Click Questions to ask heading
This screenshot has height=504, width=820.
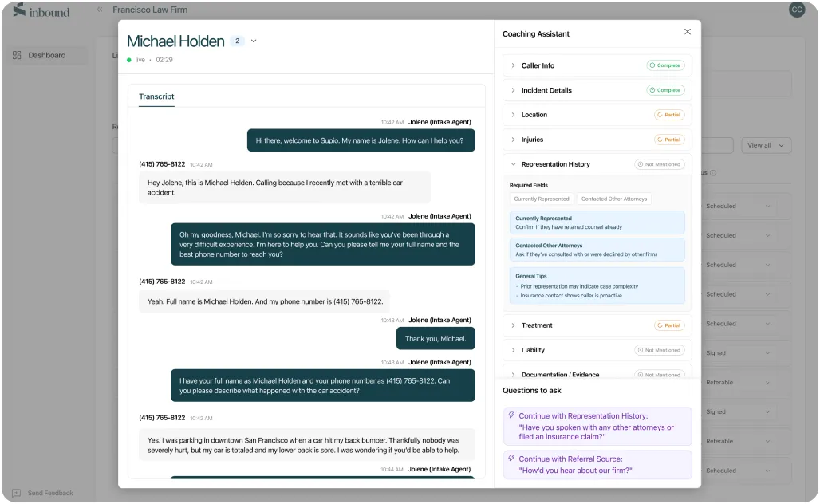pyautogui.click(x=532, y=390)
